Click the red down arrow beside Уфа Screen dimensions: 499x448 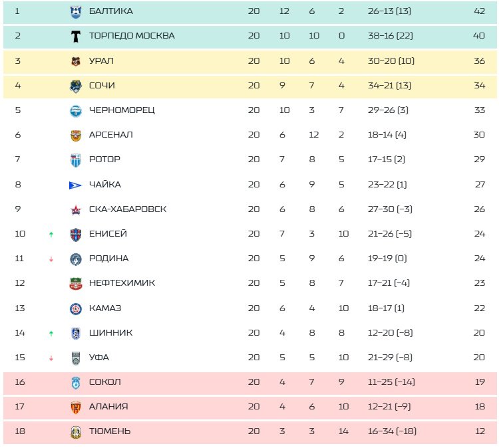click(51, 358)
